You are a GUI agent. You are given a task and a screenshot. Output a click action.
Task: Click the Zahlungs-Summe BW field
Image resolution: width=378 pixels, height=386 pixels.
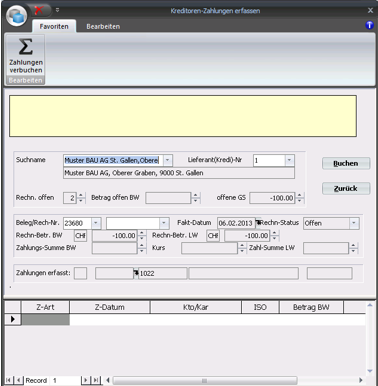(x=115, y=248)
